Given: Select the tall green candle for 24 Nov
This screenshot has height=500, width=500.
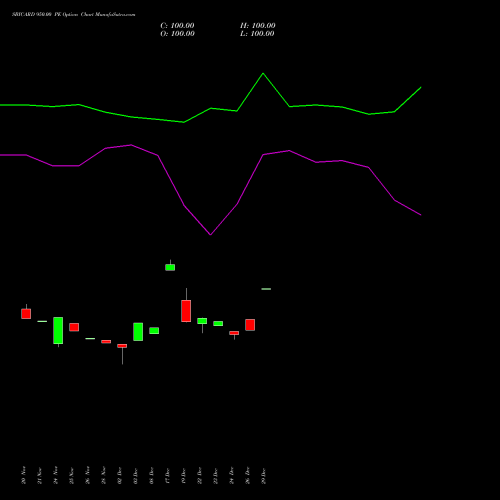Looking at the screenshot, I should (58, 330).
